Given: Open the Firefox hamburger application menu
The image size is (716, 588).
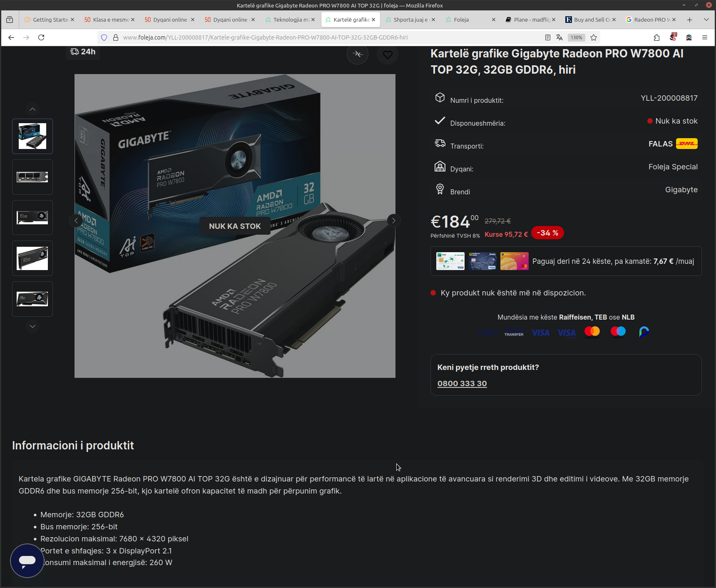Looking at the screenshot, I should click(705, 37).
